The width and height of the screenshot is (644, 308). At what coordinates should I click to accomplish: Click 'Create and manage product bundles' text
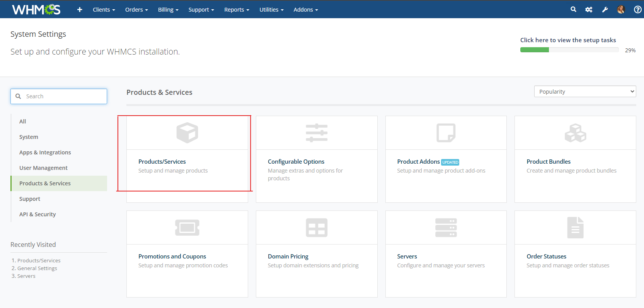pyautogui.click(x=571, y=171)
